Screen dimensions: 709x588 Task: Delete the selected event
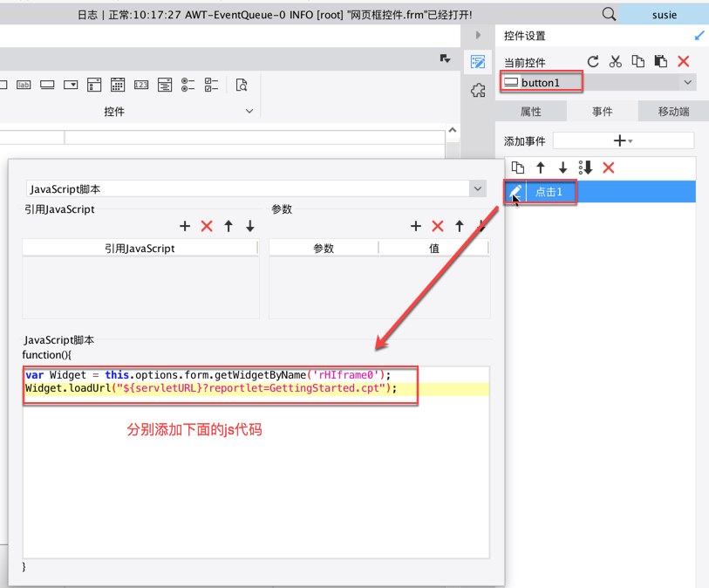point(609,168)
